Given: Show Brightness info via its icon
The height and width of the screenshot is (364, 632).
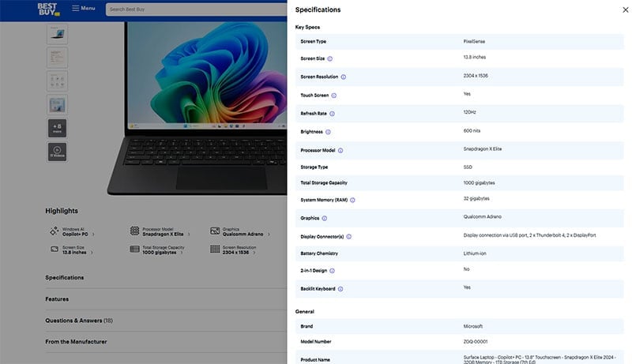Looking at the screenshot, I should pos(329,132).
